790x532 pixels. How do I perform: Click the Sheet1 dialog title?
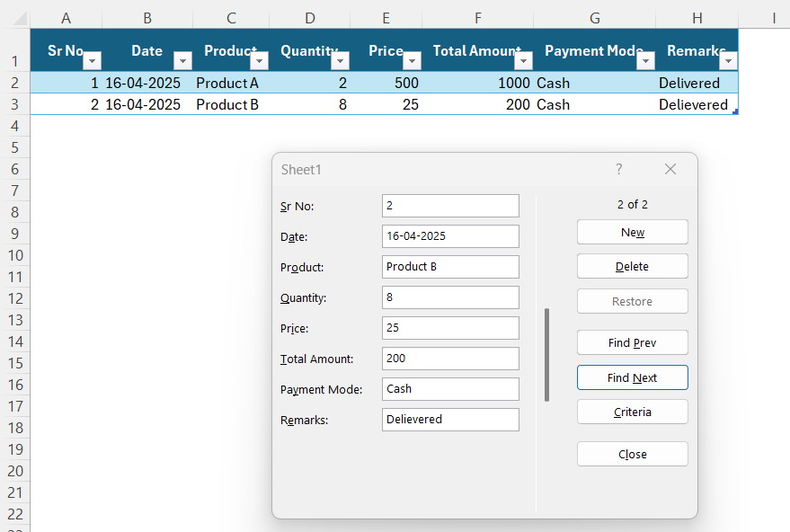coord(301,170)
